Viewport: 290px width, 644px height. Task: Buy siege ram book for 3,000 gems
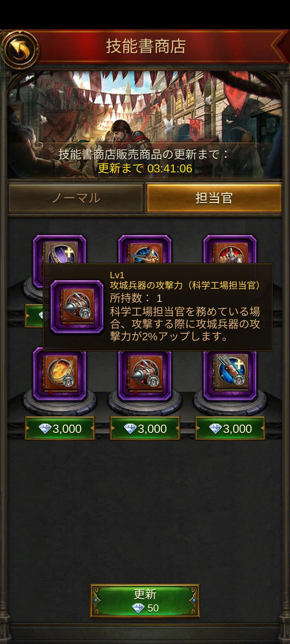pyautogui.click(x=145, y=429)
